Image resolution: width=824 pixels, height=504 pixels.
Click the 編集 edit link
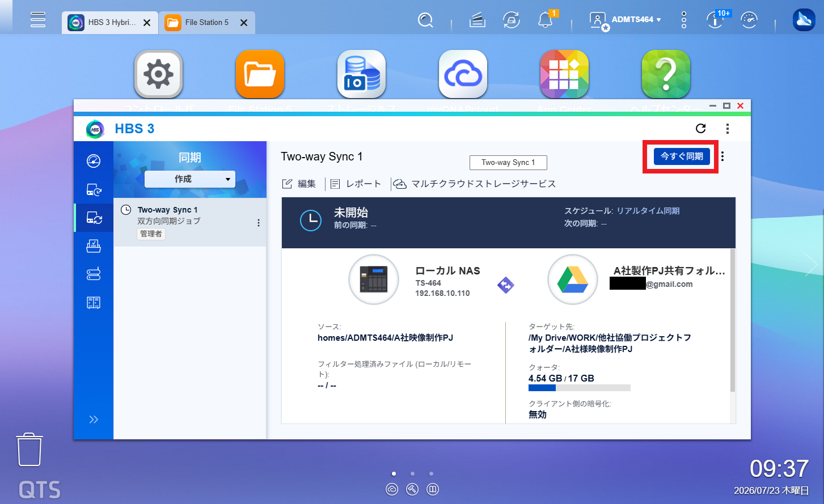pos(299,184)
